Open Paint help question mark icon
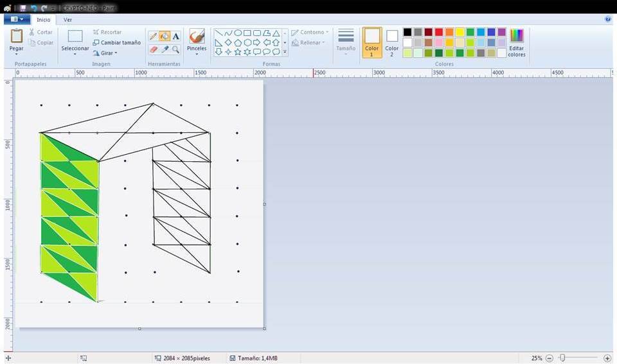The image size is (617, 364). (608, 19)
